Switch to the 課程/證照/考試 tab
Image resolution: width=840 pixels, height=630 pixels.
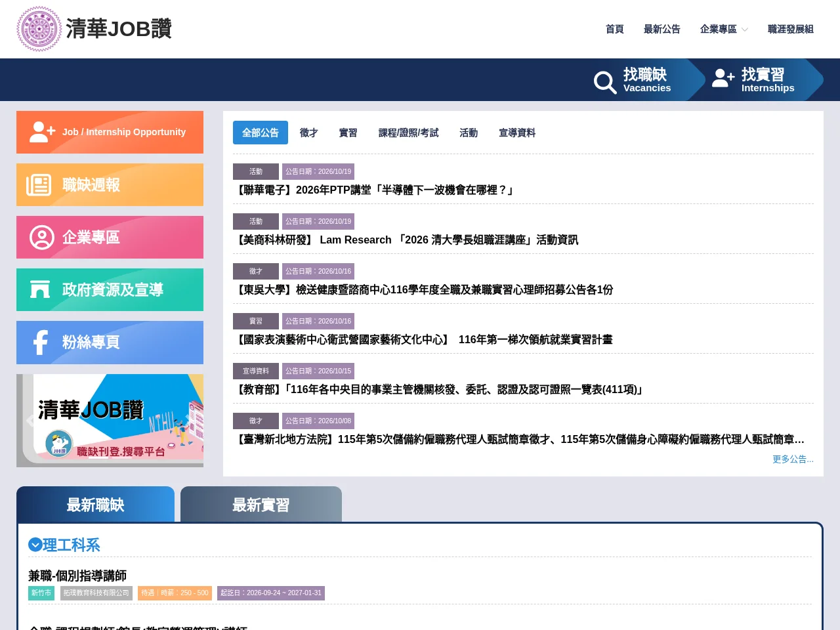click(409, 133)
